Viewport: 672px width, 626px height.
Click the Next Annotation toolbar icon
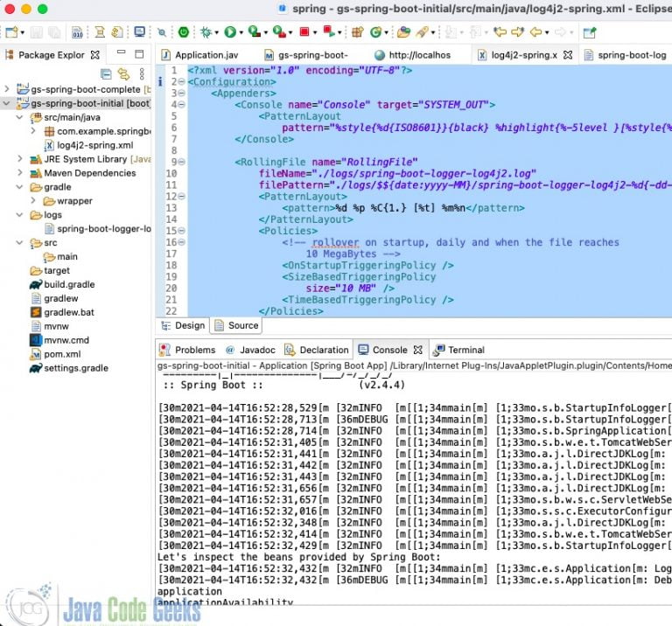tap(451, 32)
